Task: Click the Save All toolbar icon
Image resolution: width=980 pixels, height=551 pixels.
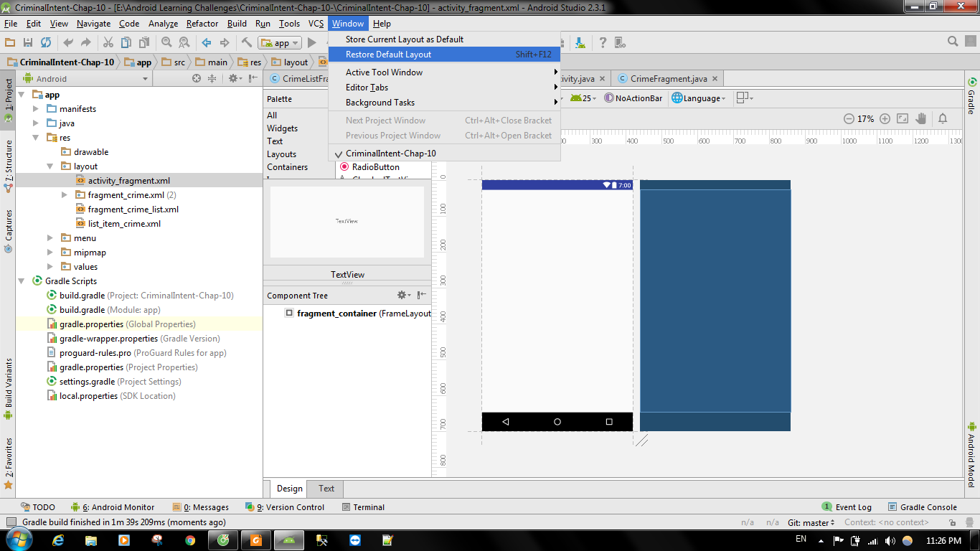Action: [x=28, y=43]
